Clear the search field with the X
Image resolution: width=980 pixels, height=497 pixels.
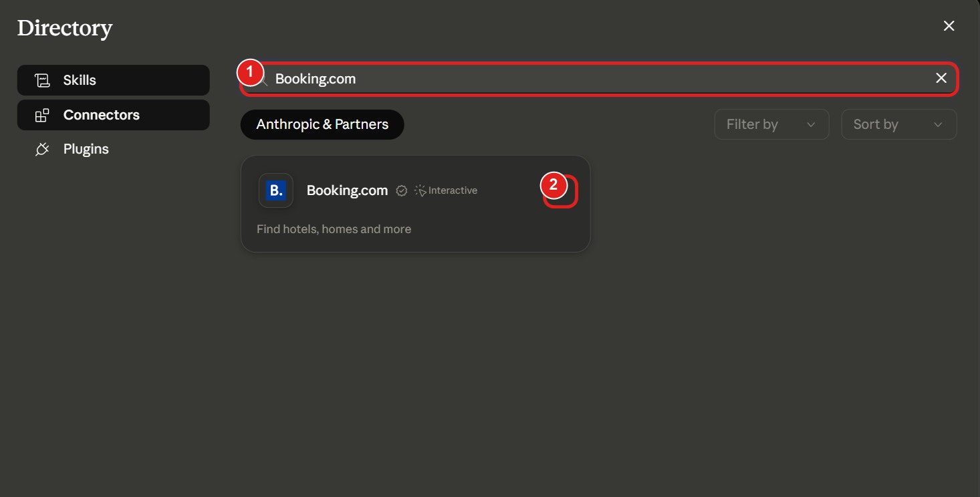(941, 78)
